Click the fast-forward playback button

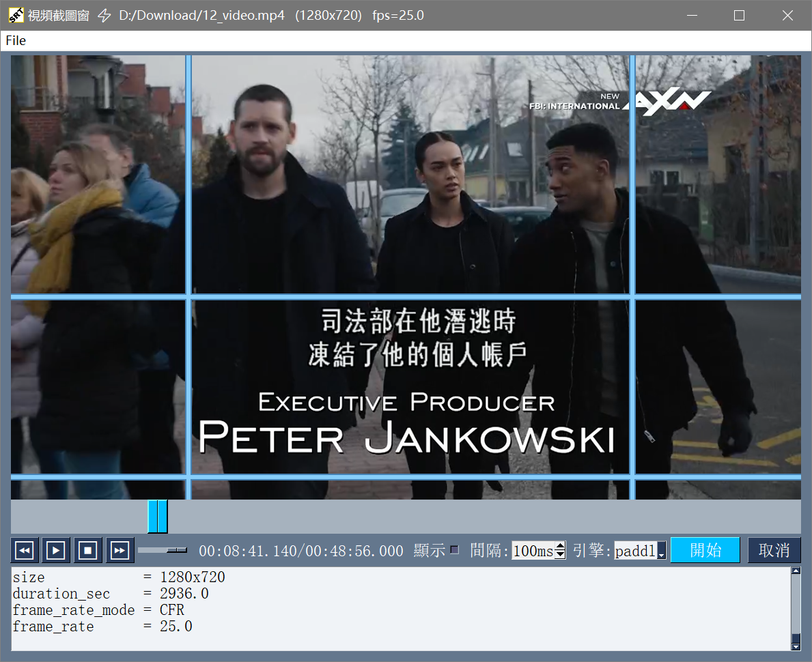click(120, 550)
